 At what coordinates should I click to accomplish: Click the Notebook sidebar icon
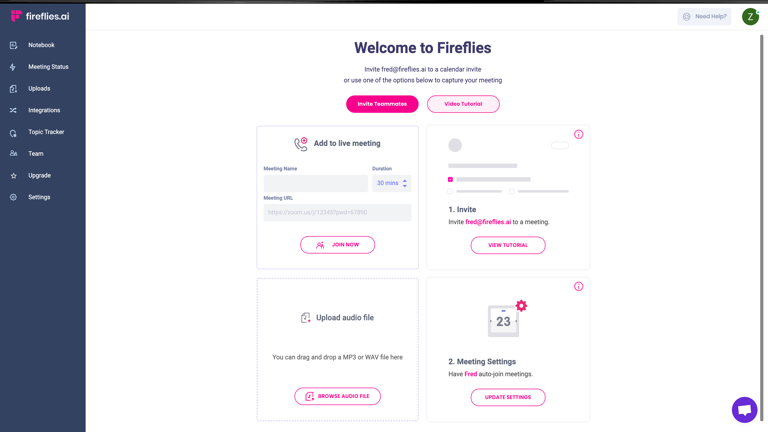coord(13,45)
